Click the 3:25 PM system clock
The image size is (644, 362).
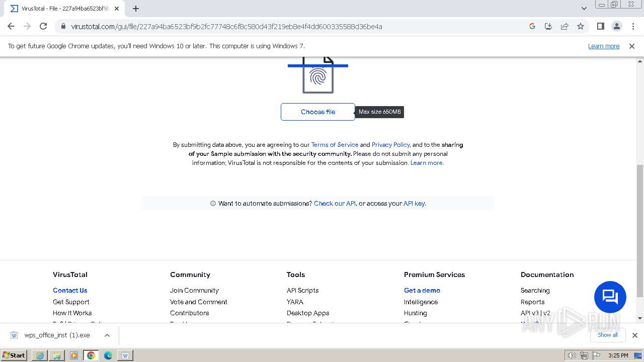pos(618,355)
